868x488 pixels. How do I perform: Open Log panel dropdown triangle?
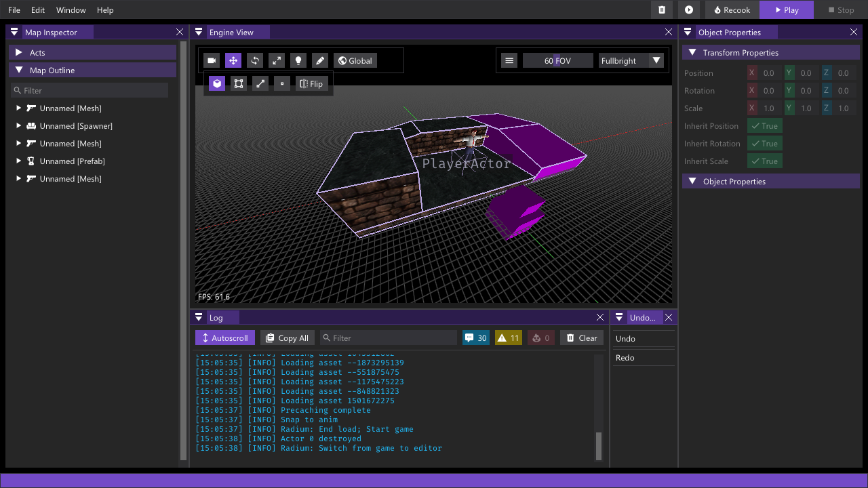tap(199, 317)
